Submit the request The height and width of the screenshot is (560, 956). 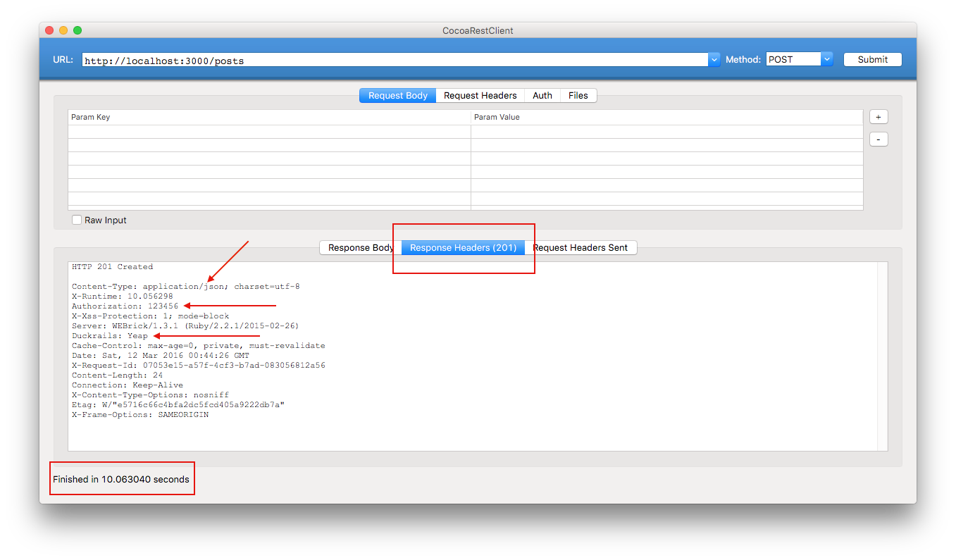point(873,60)
